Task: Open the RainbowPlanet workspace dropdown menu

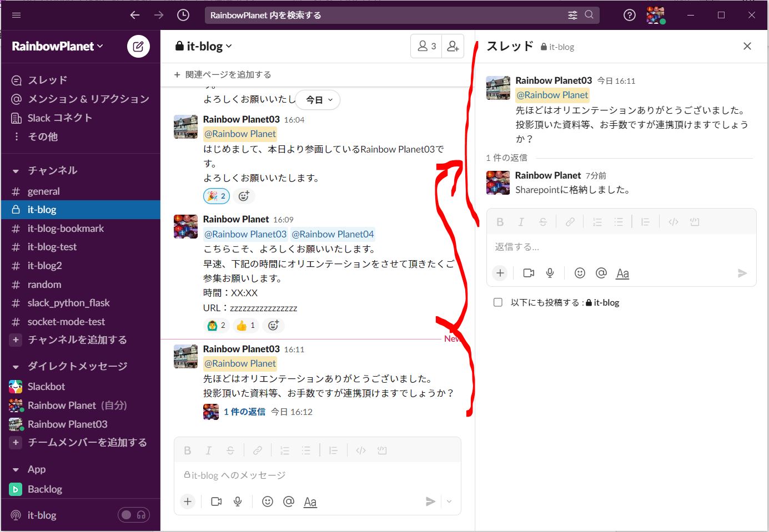Action: pyautogui.click(x=57, y=47)
